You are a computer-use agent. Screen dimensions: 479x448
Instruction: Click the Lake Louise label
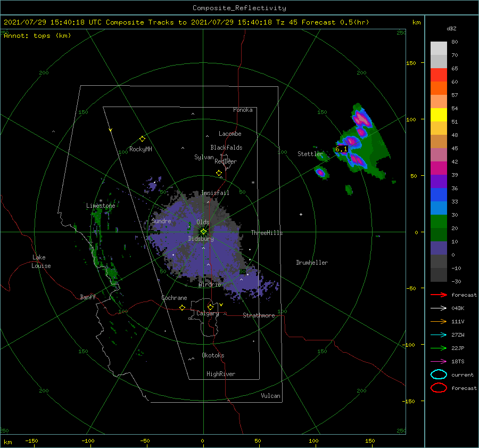tap(41, 262)
